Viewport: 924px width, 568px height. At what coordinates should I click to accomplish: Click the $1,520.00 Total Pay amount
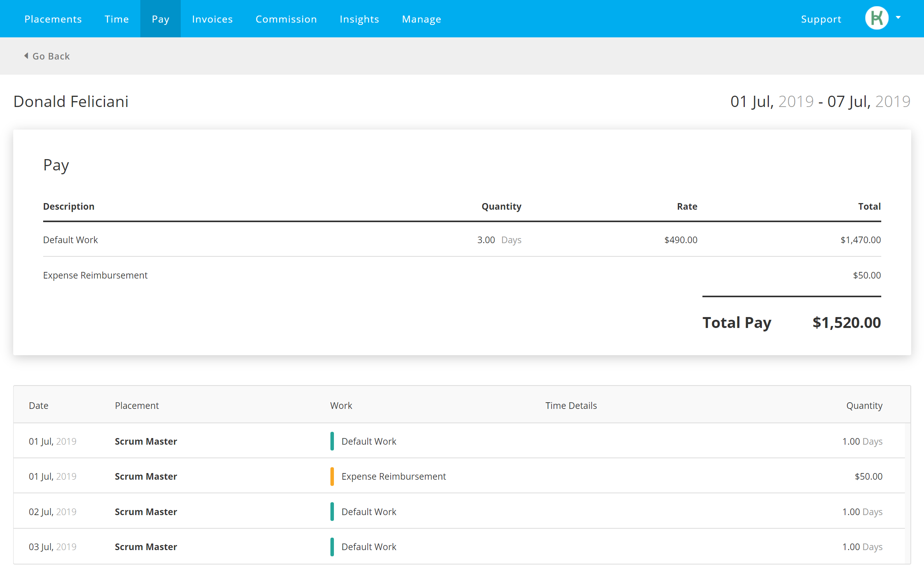click(x=847, y=323)
